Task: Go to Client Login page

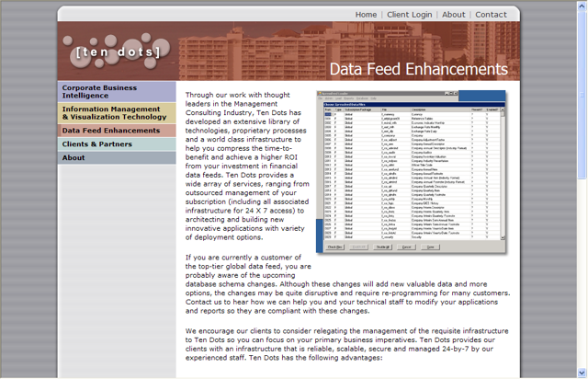Action: click(x=409, y=15)
